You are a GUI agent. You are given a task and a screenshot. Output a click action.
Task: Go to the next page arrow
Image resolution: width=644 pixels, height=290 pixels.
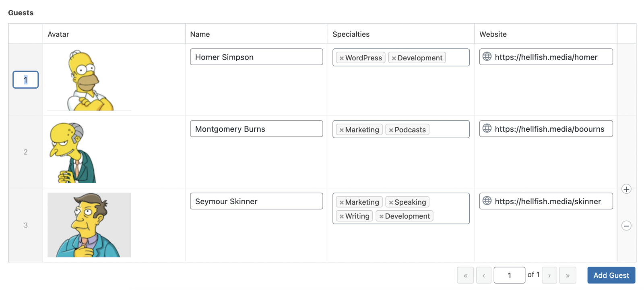click(x=550, y=275)
